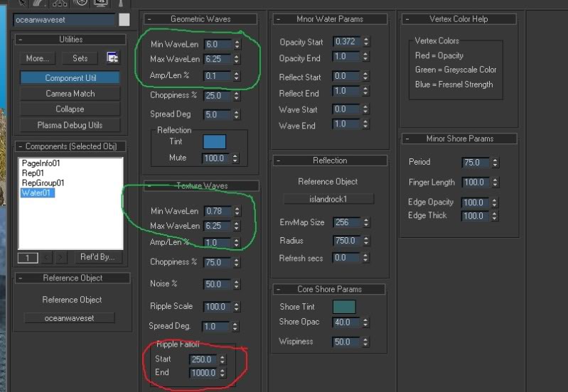Click the oceanwaveset object name field
This screenshot has height=392, width=568.
coord(65,20)
